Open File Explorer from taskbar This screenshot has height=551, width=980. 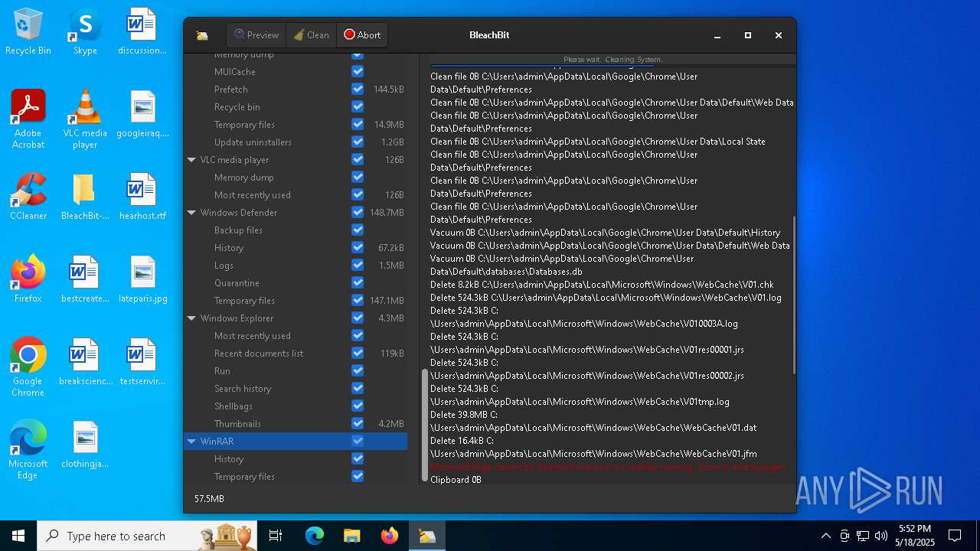[352, 536]
